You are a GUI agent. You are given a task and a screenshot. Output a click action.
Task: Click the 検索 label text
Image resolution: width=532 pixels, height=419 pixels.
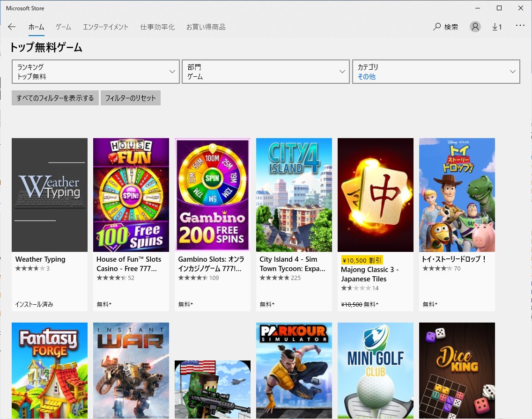(x=451, y=27)
